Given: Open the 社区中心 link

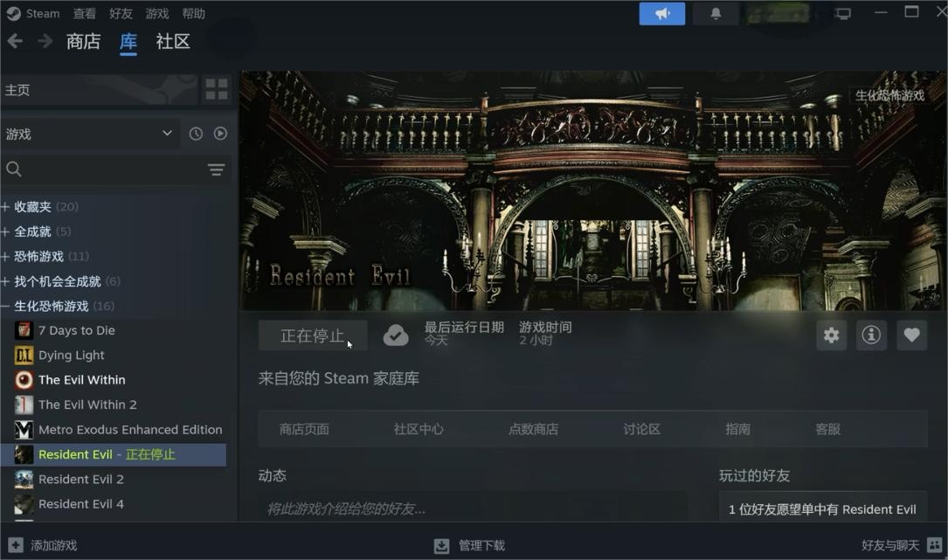Looking at the screenshot, I should pos(419,429).
